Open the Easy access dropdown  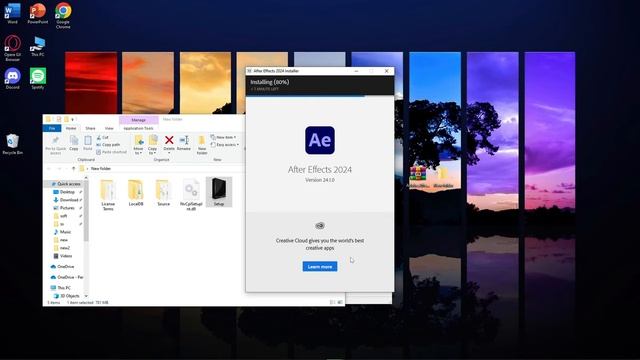pyautogui.click(x=224, y=144)
